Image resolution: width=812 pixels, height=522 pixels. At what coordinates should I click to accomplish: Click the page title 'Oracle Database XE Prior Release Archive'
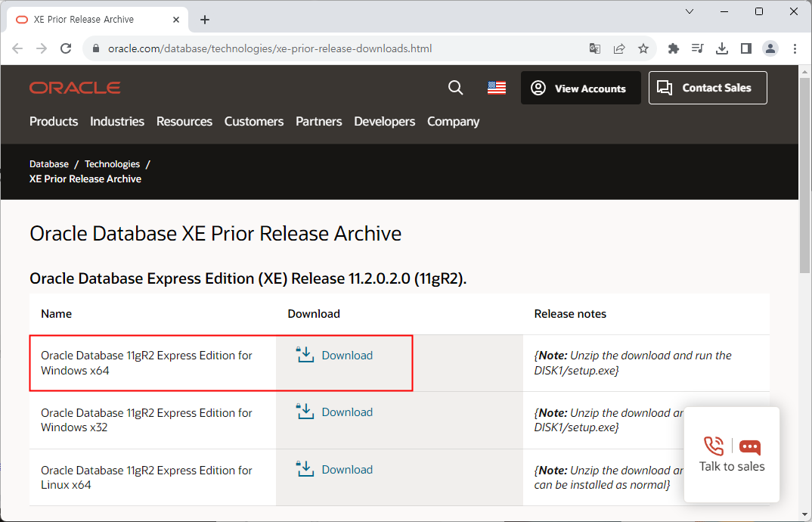(215, 233)
